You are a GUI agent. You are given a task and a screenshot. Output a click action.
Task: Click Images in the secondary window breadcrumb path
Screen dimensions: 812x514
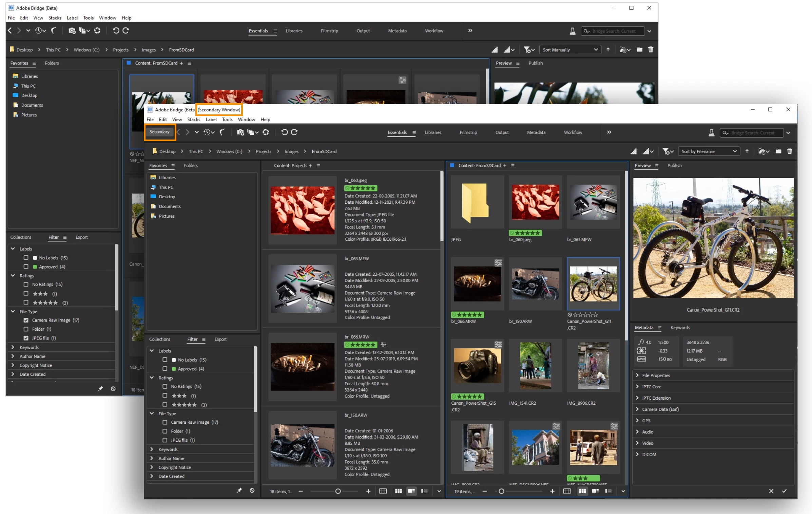pyautogui.click(x=291, y=151)
